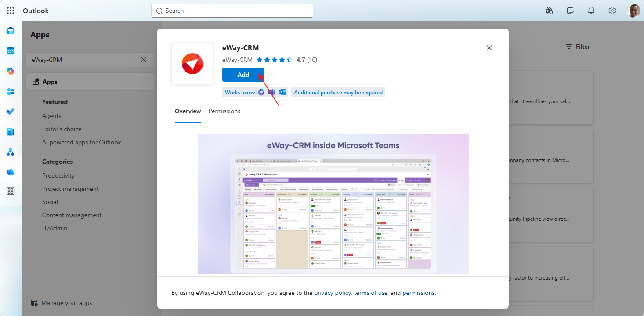The height and width of the screenshot is (316, 644).
Task: Open the OneDrive cloud icon in the sidebar
Action: point(11,172)
